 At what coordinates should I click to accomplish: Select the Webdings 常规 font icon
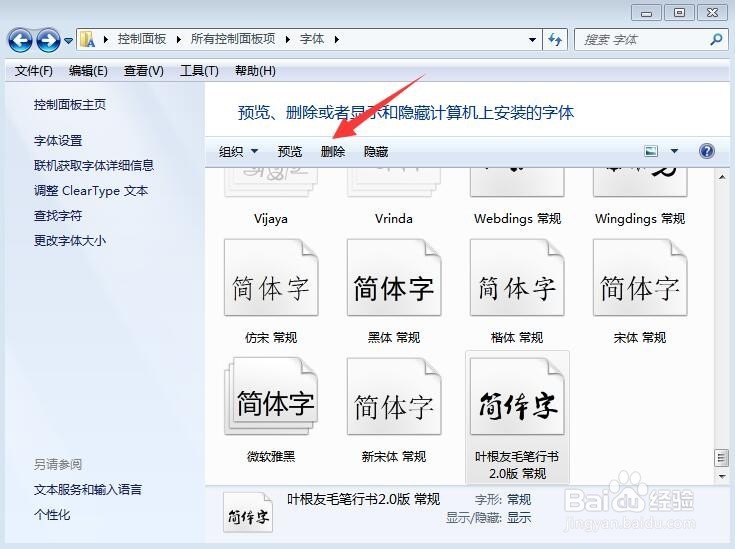(x=517, y=183)
